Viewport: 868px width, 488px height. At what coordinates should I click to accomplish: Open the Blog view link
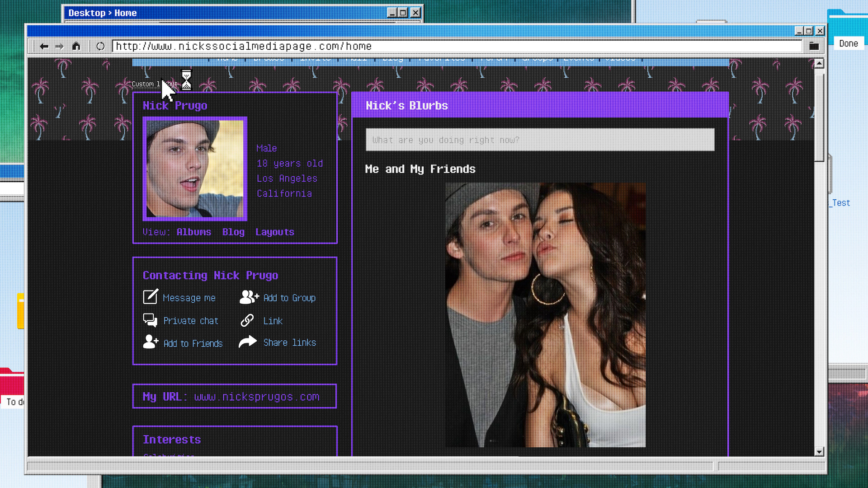coord(233,232)
